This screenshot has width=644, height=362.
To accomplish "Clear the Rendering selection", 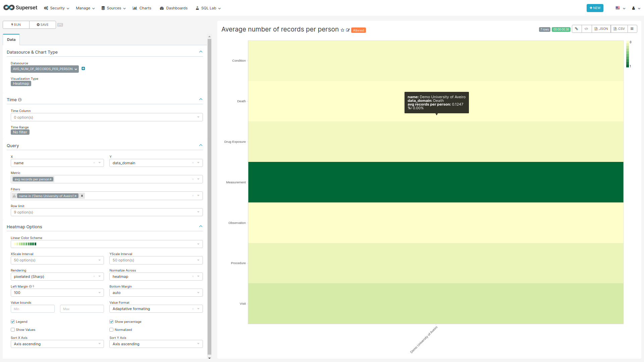I will (x=94, y=277).
